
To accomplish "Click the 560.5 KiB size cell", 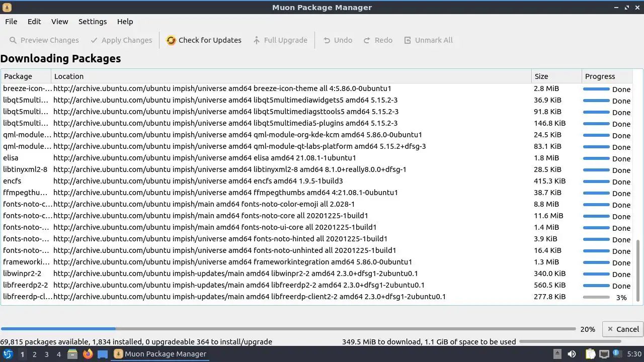I will click(x=549, y=285).
